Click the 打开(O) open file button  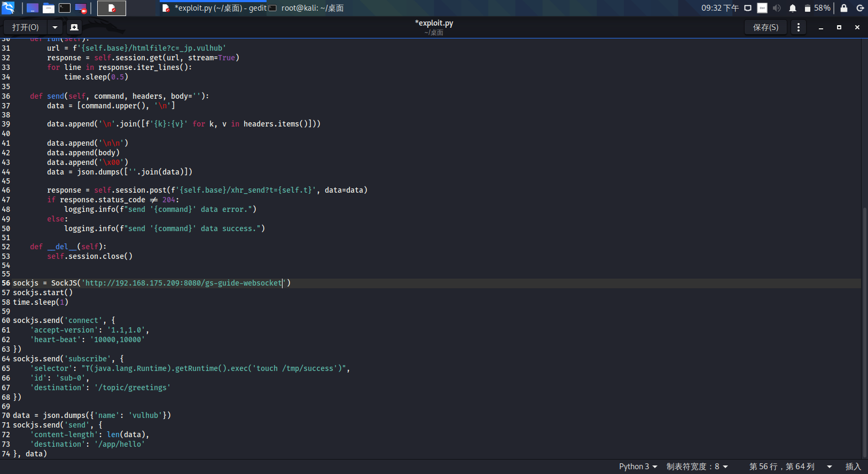click(26, 27)
